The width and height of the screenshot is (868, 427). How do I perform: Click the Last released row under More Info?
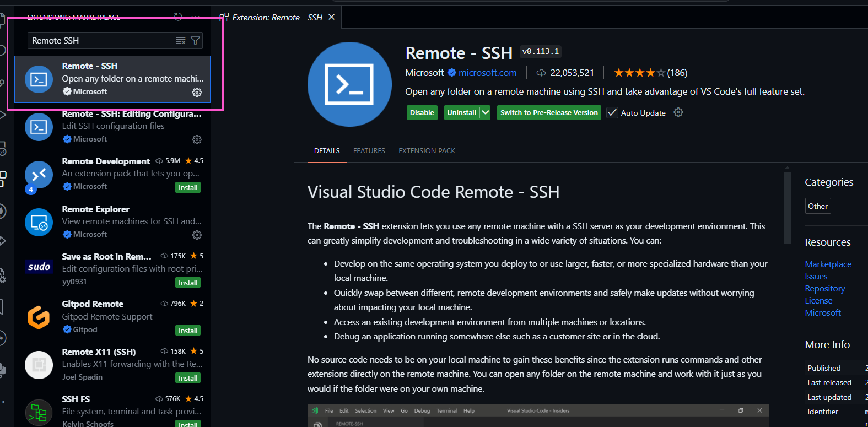(836, 382)
